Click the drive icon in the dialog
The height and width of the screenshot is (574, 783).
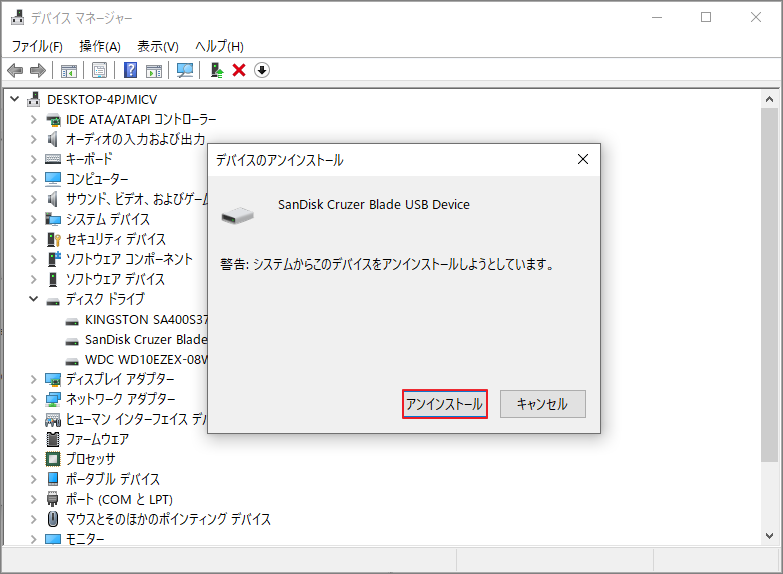[238, 216]
